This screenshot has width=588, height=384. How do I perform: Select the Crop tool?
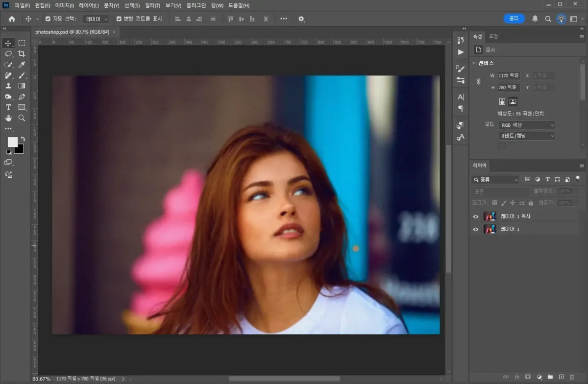(x=22, y=55)
